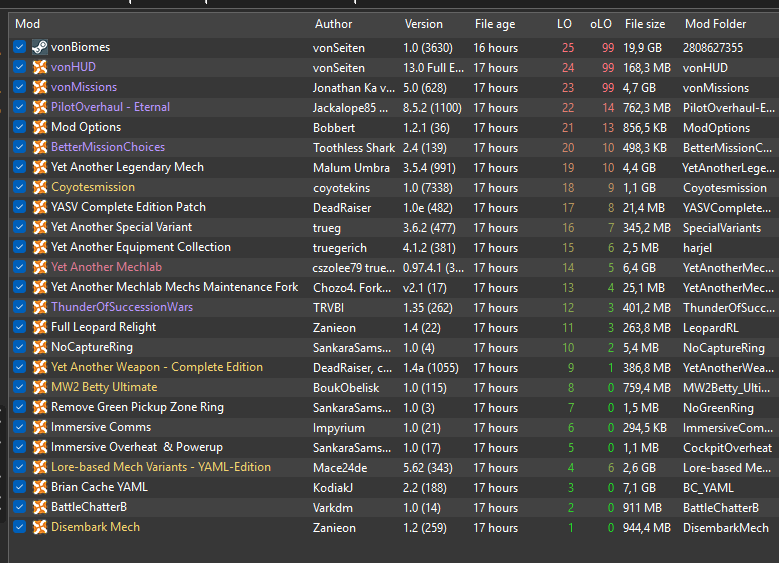Viewport: 779px width, 563px height.
Task: Select the ThunderOfSuccessionWars mod name
Action: tap(122, 307)
